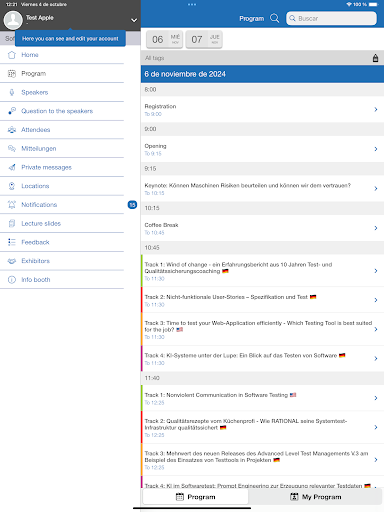Screen dimensions: 384x512
Task: Open Question to the speakers menu item
Action: click(x=62, y=111)
